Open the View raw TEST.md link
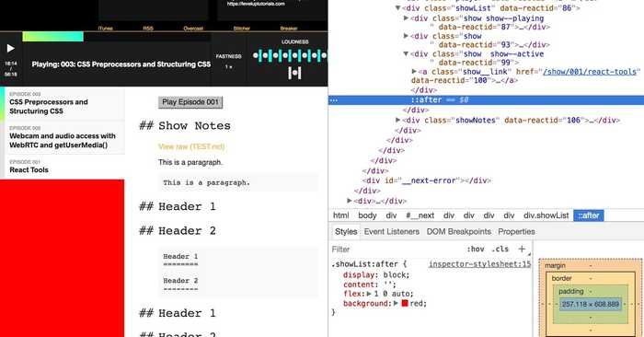This screenshot has height=337, width=644. [x=191, y=146]
